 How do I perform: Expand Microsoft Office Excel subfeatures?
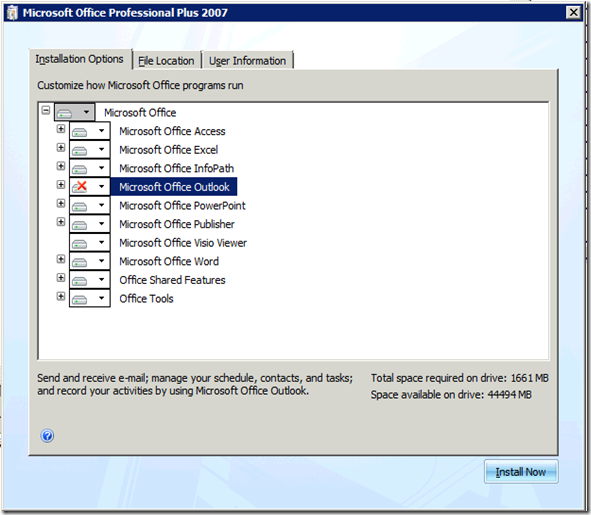(x=61, y=147)
